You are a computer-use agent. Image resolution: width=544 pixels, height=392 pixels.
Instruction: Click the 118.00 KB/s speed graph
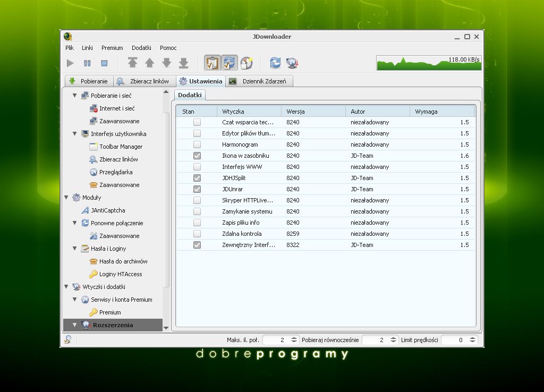click(x=429, y=63)
